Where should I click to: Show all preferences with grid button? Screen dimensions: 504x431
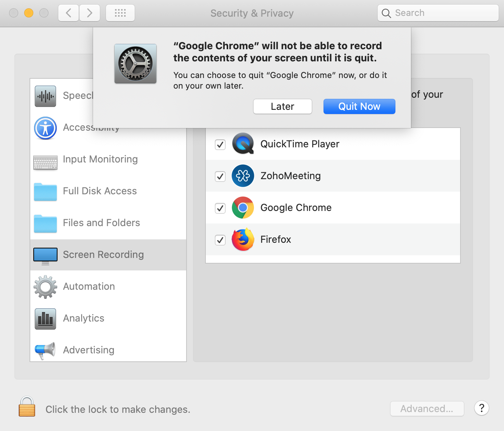(120, 13)
